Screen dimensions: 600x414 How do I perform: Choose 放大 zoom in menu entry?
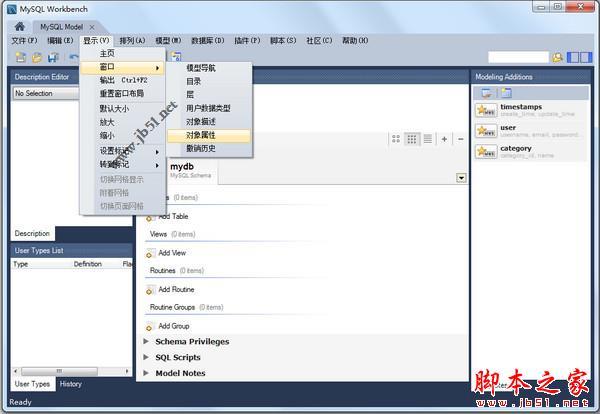click(x=122, y=122)
